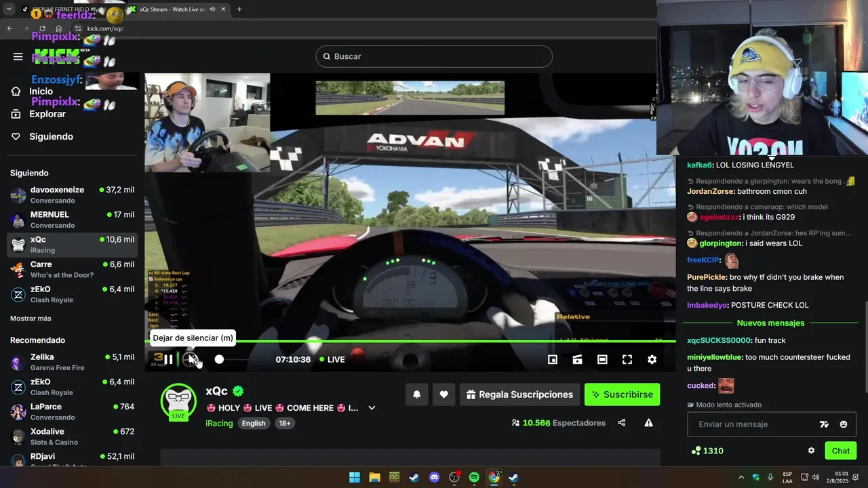The height and width of the screenshot is (488, 868).
Task: Focus the Buscar search field
Action: pos(434,56)
